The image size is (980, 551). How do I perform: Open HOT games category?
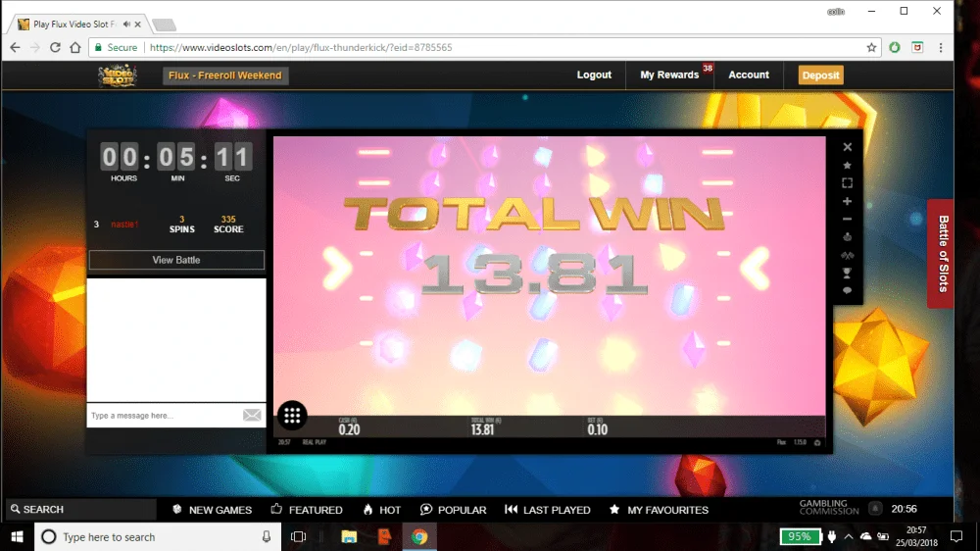tap(382, 510)
